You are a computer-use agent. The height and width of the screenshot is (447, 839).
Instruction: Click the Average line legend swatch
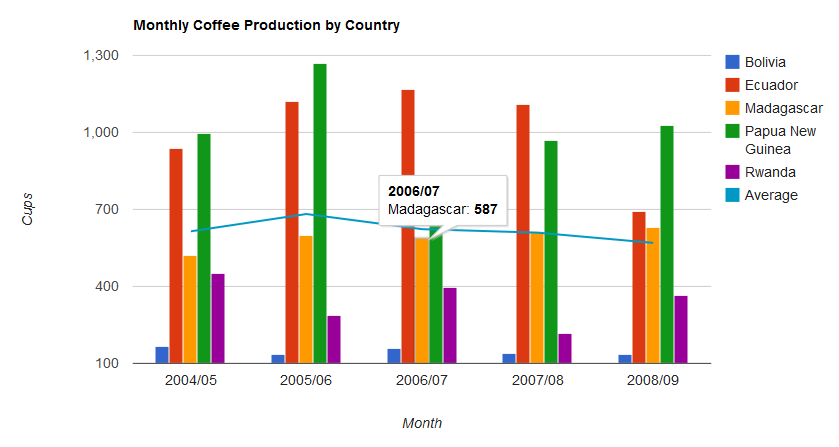pyautogui.click(x=732, y=195)
